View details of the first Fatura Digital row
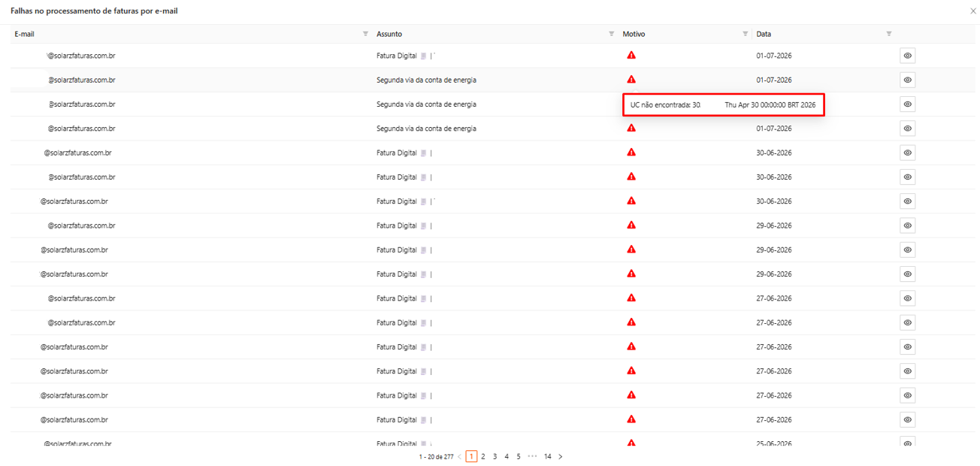The width and height of the screenshot is (980, 466). pyautogui.click(x=908, y=56)
